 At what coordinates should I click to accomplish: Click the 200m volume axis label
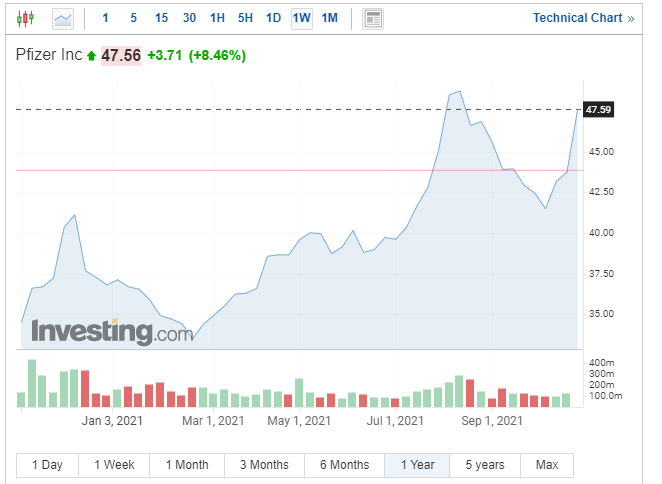pyautogui.click(x=602, y=385)
